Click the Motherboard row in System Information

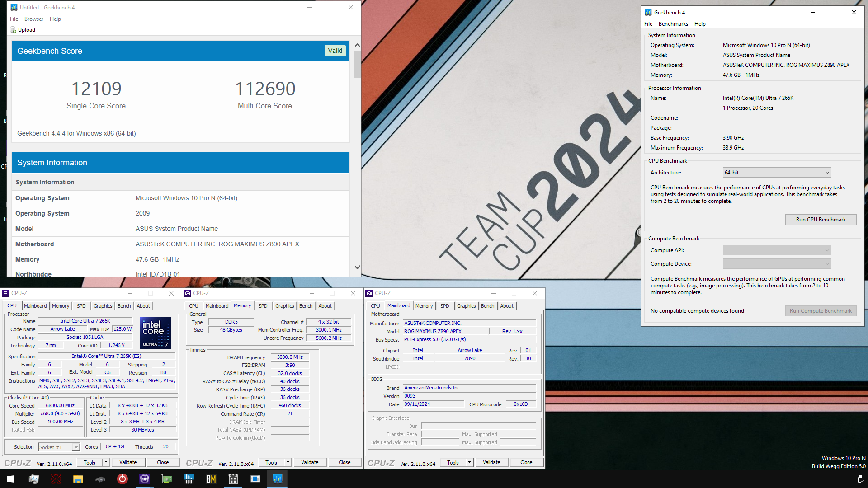[x=180, y=244]
